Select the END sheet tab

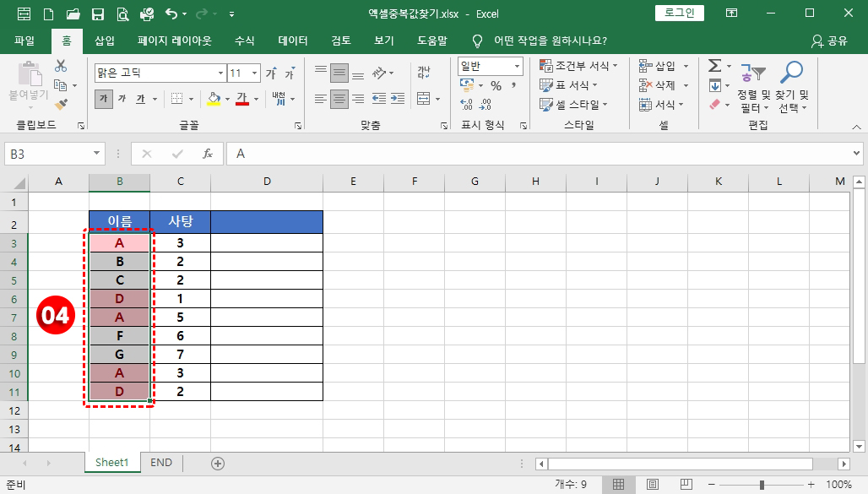160,463
